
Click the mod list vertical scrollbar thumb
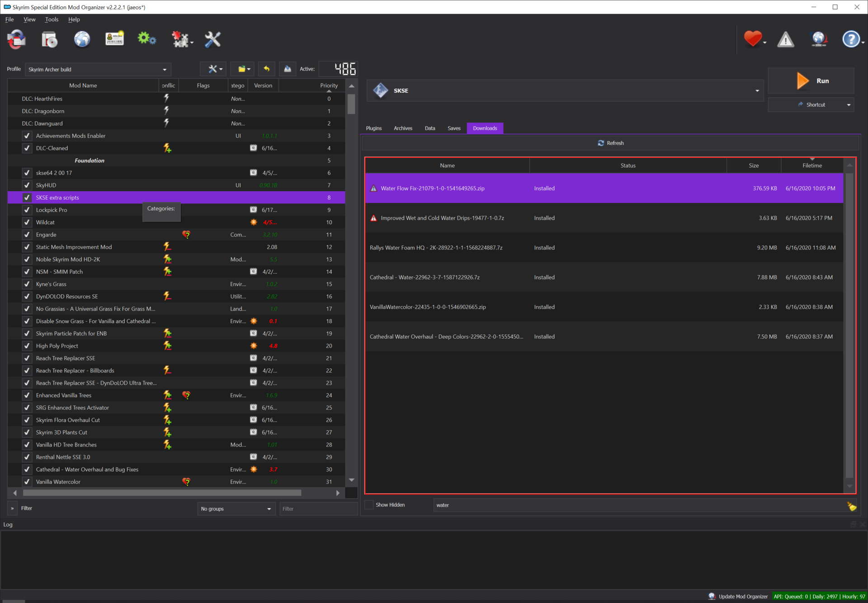pyautogui.click(x=351, y=104)
